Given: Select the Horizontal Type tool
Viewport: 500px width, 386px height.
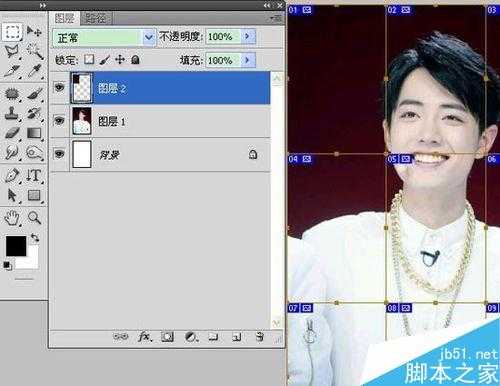Looking at the screenshot, I should pos(34,175).
